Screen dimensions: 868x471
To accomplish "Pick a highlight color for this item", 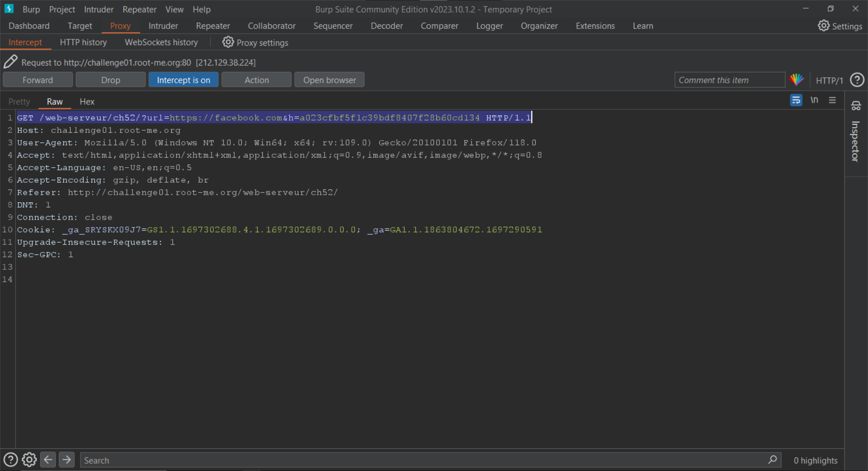I will click(796, 80).
